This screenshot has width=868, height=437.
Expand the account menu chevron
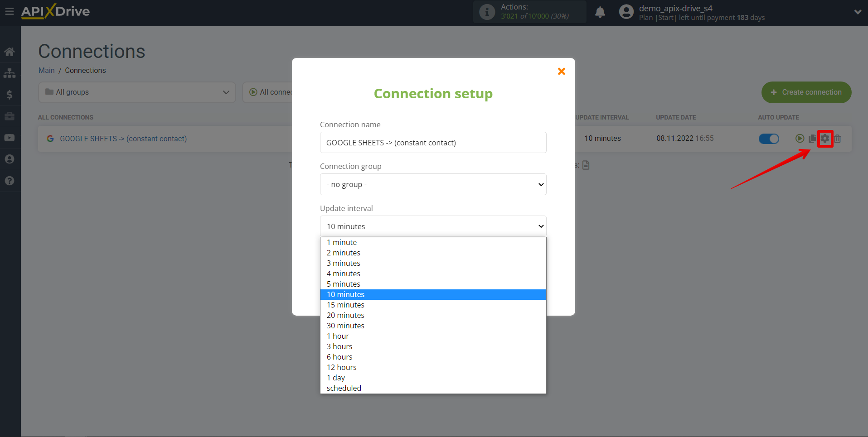click(x=858, y=12)
